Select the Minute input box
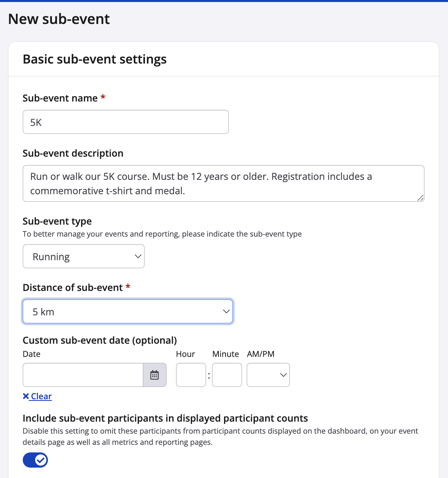 [x=227, y=375]
